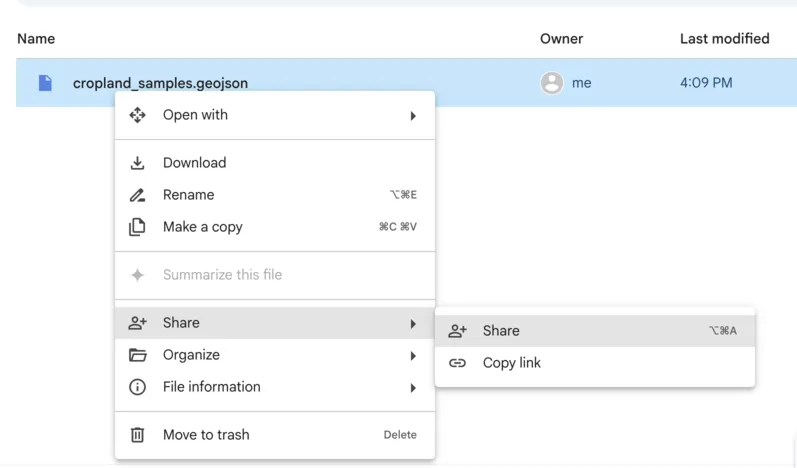The image size is (797, 468).
Task: Click the trash can icon
Action: [138, 435]
